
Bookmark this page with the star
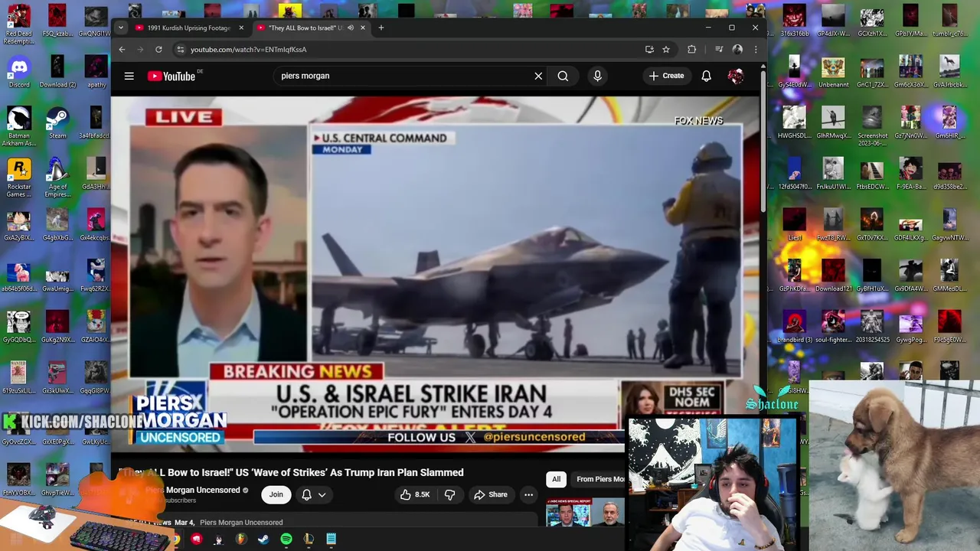pos(666,49)
